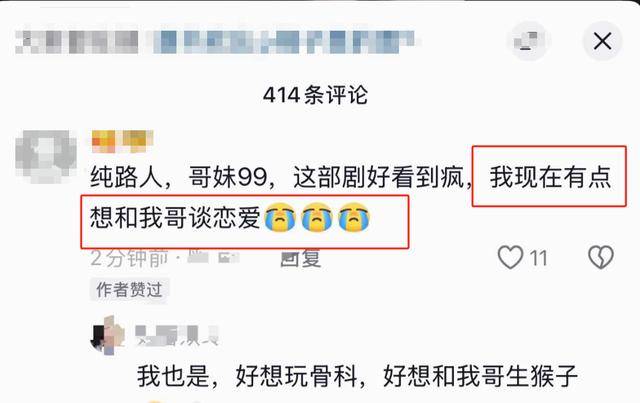
Task: Open the replying user's avatar
Action: 107,335
